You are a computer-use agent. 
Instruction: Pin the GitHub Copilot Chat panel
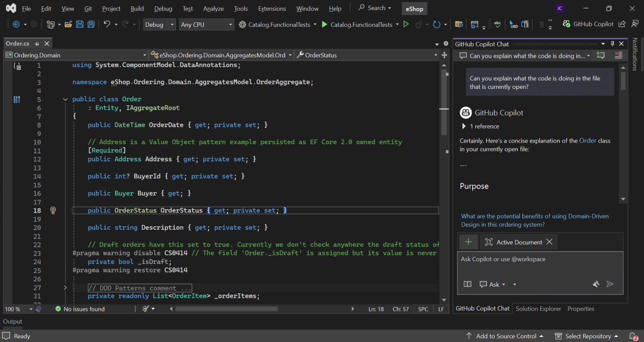(x=612, y=43)
